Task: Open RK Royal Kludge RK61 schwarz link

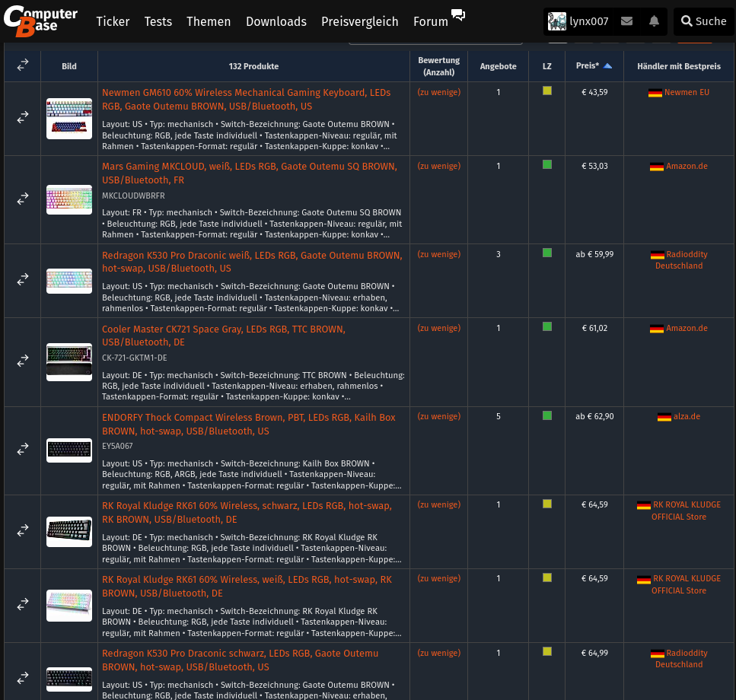Action: tap(247, 512)
